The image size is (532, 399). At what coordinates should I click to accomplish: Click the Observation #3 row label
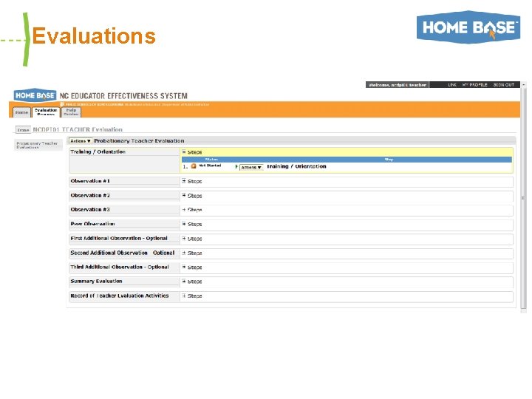coord(90,210)
